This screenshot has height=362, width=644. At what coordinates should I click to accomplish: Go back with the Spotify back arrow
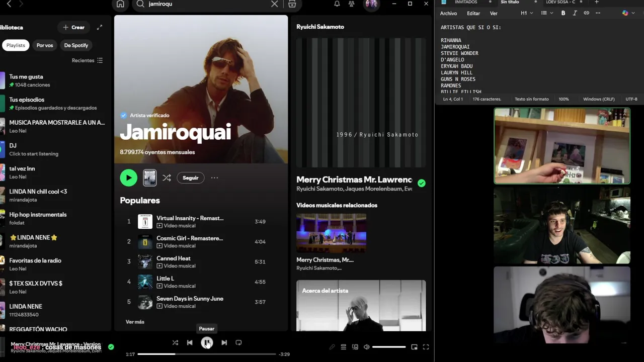pos(9,4)
